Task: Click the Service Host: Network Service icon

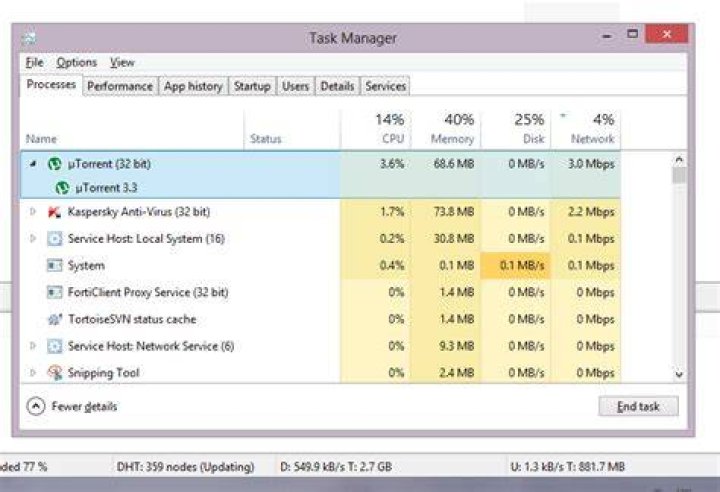Action: (x=54, y=346)
